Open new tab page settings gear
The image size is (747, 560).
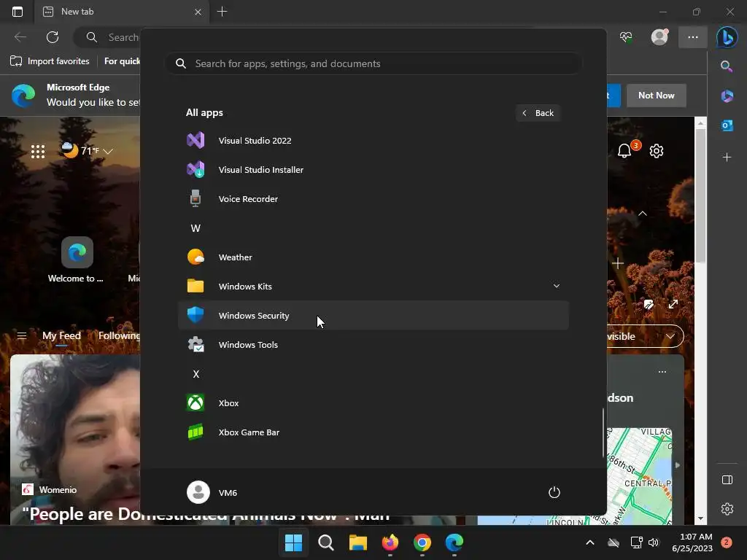(x=657, y=151)
